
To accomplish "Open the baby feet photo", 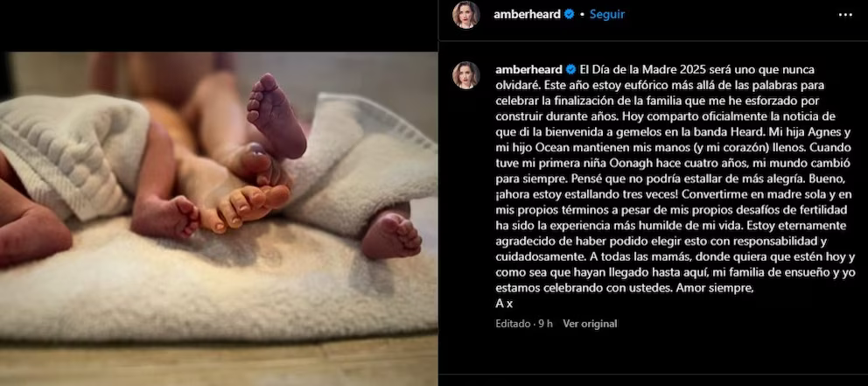I will 219,197.
